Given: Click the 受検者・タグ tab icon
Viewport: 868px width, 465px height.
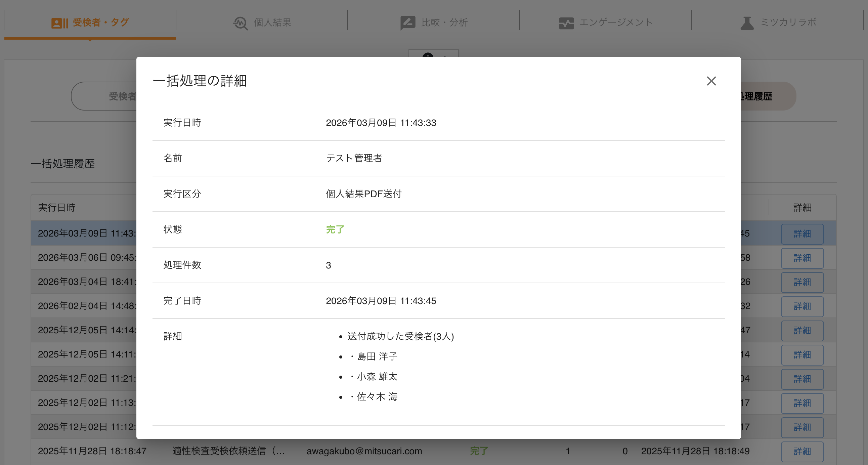Looking at the screenshot, I should click(x=60, y=23).
